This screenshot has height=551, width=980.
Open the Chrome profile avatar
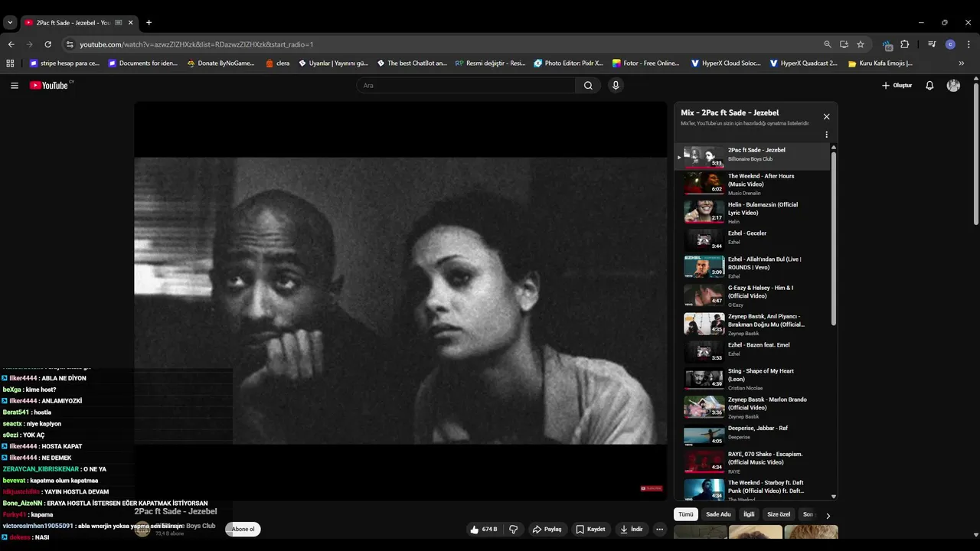pyautogui.click(x=951, y=44)
